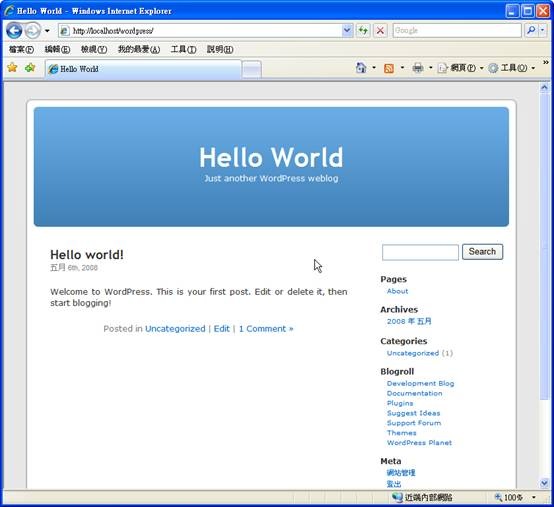Viewport: 554px width, 507px height.
Task: Click the Google search box in toolbar
Action: point(456,31)
